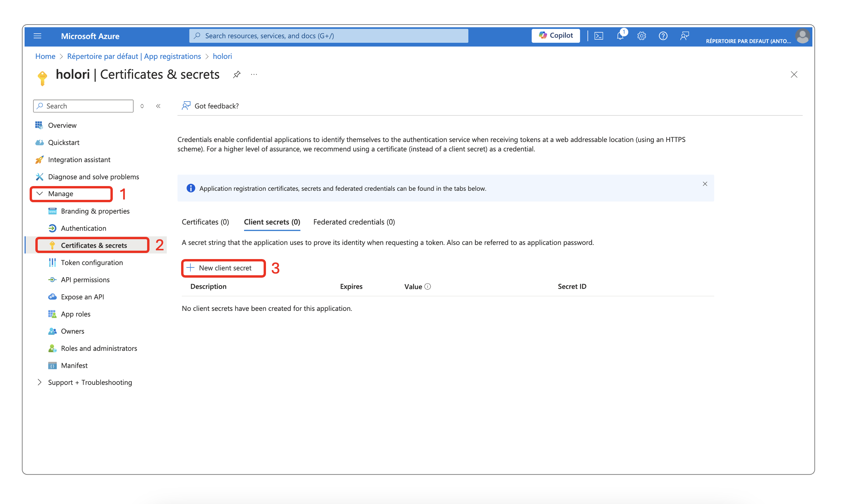
Task: Select the Client secrets (0) tab
Action: click(x=272, y=222)
